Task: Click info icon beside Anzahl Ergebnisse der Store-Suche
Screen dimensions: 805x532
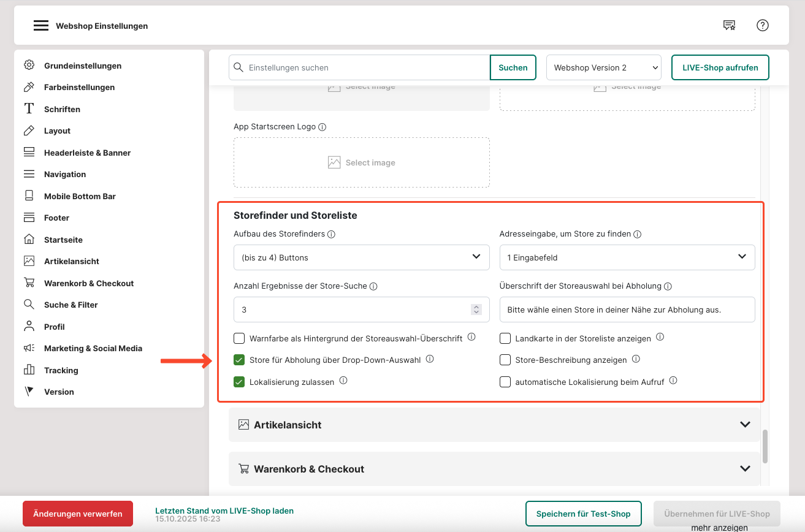Action: coord(373,286)
